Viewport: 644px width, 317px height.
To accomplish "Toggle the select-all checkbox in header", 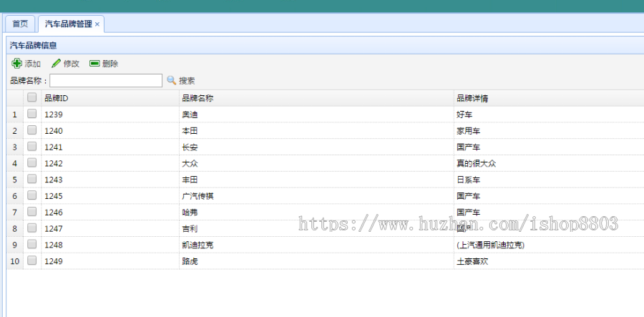I will (x=31, y=97).
